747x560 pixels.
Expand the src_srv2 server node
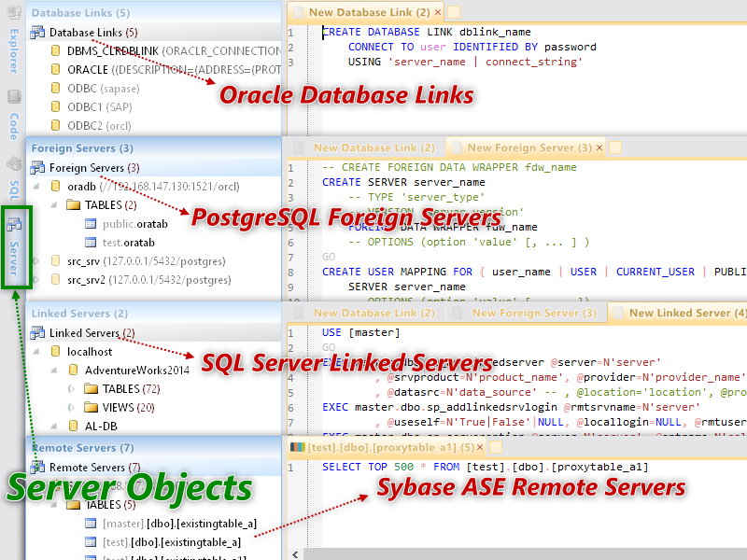[x=35, y=279]
